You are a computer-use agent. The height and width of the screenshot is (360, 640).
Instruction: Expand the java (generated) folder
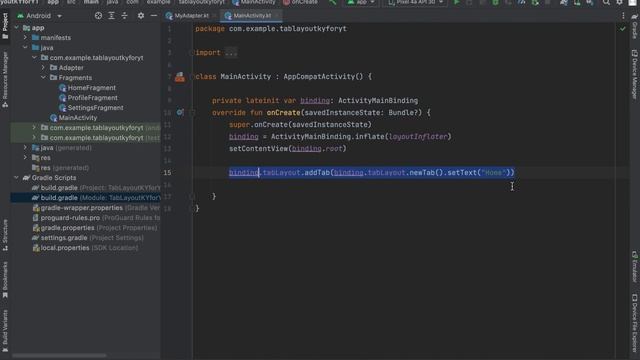(25, 148)
